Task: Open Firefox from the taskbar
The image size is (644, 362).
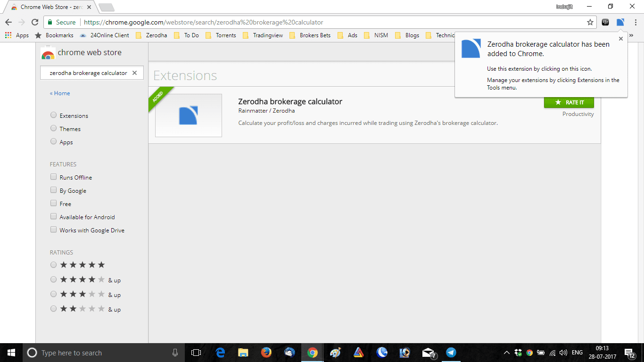Action: (x=266, y=353)
